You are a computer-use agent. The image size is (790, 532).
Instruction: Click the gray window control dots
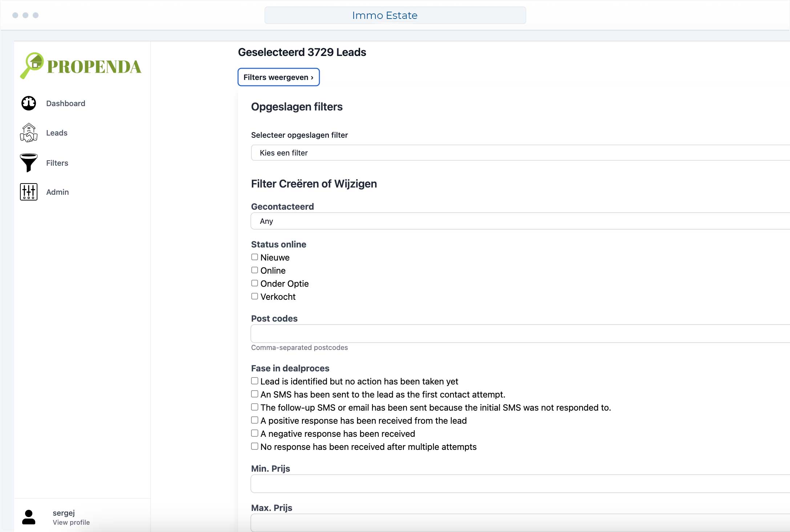pyautogui.click(x=25, y=15)
